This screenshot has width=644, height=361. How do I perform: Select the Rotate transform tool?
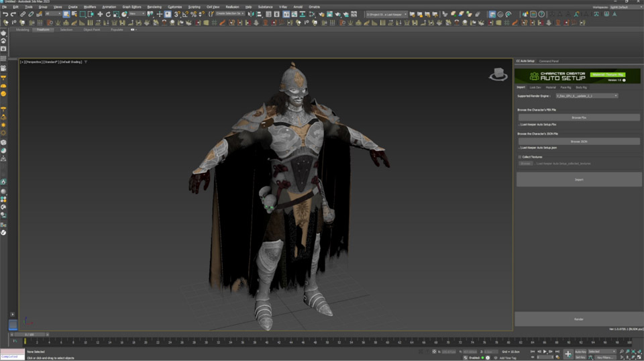108,14
